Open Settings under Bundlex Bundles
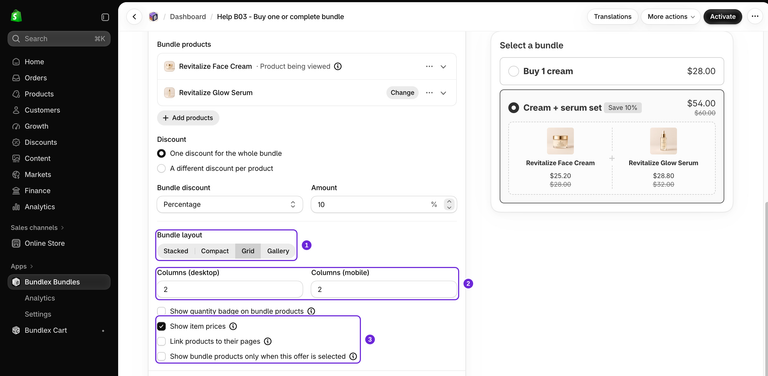The image size is (768, 376). pos(38,314)
